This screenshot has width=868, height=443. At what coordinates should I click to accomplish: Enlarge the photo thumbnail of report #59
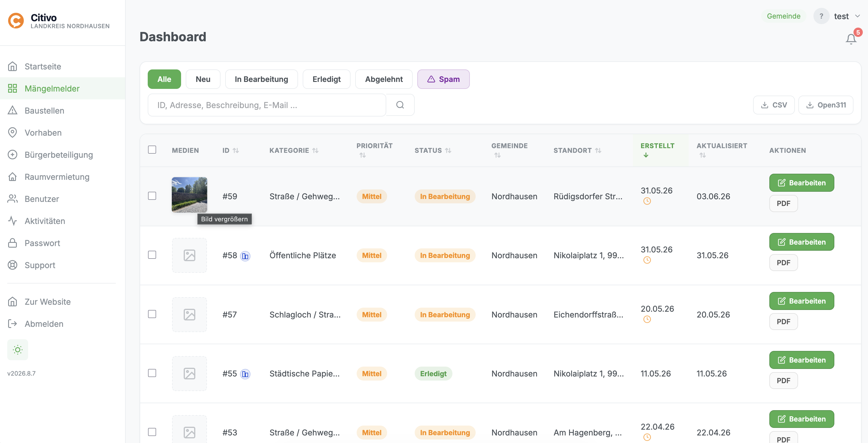click(190, 195)
